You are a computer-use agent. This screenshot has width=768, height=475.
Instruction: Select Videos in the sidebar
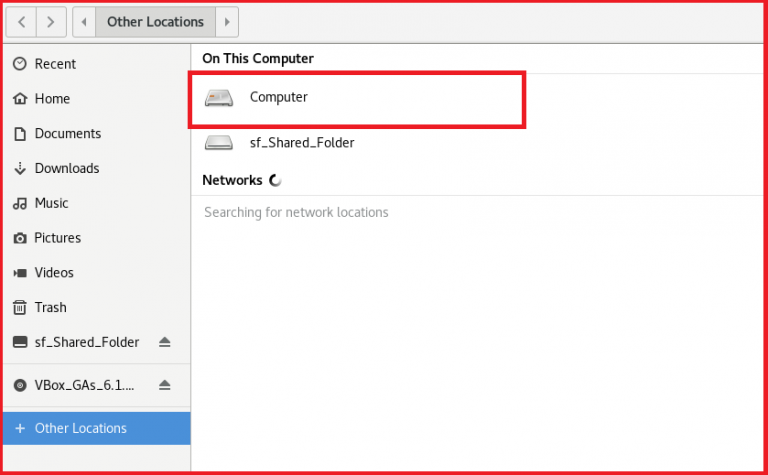click(54, 273)
